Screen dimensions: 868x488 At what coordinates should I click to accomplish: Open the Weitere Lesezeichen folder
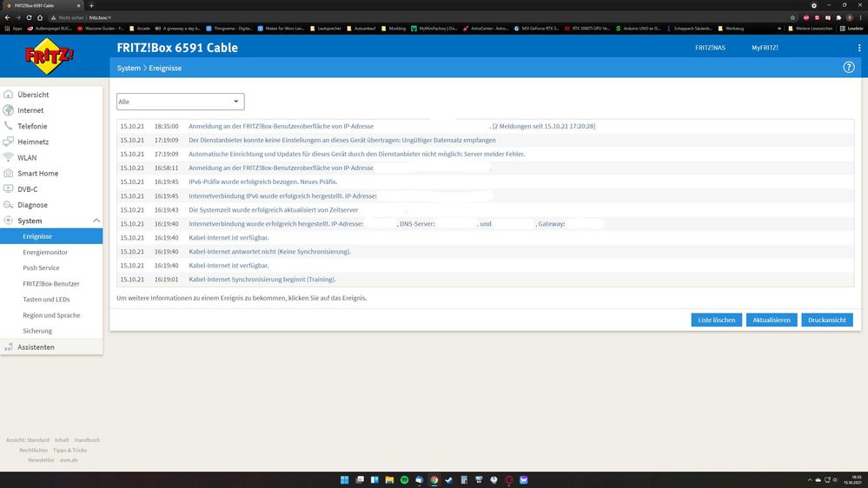coord(810,28)
